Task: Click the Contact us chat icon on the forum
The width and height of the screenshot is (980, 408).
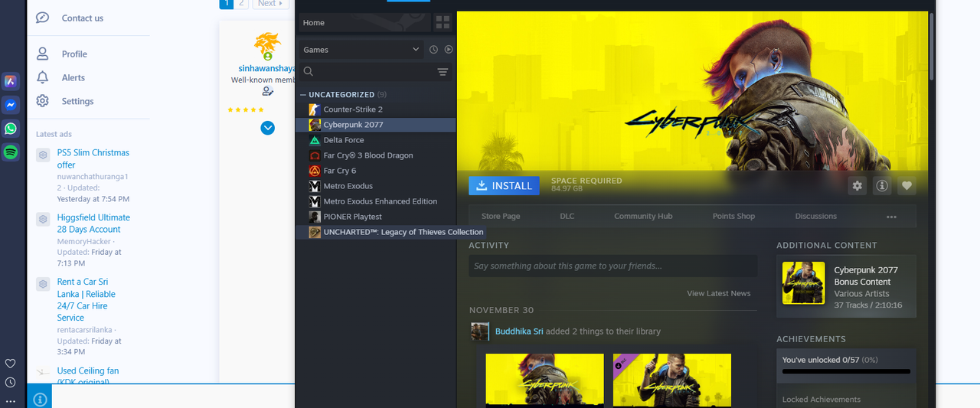Action: (43, 18)
